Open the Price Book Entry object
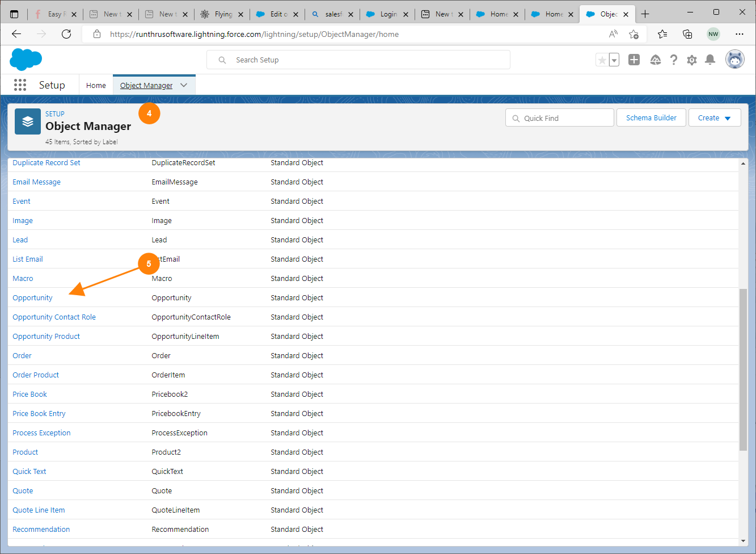This screenshot has width=756, height=554. click(x=39, y=414)
